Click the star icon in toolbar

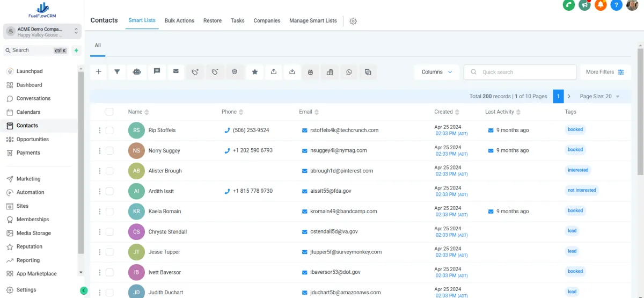click(x=254, y=72)
